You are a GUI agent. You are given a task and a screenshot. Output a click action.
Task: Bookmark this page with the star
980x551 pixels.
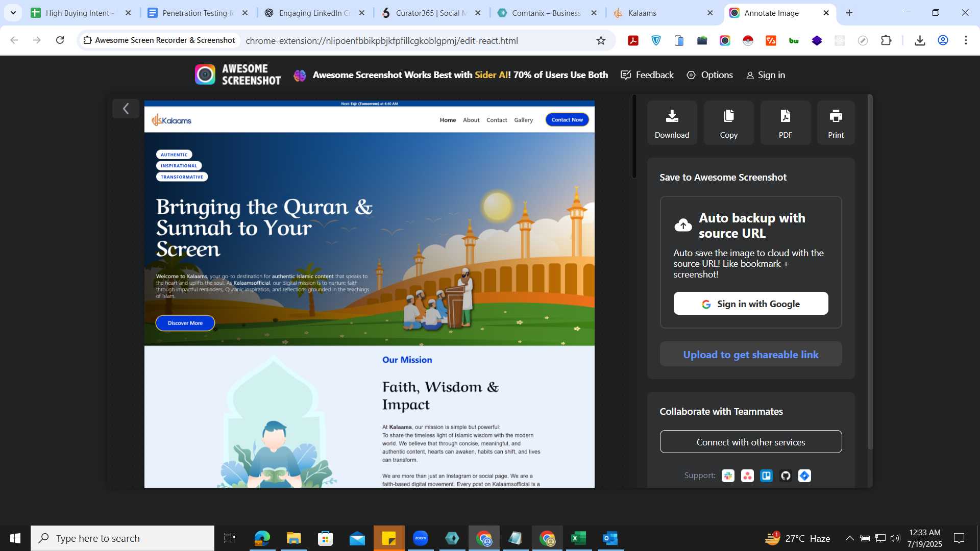pyautogui.click(x=601, y=40)
